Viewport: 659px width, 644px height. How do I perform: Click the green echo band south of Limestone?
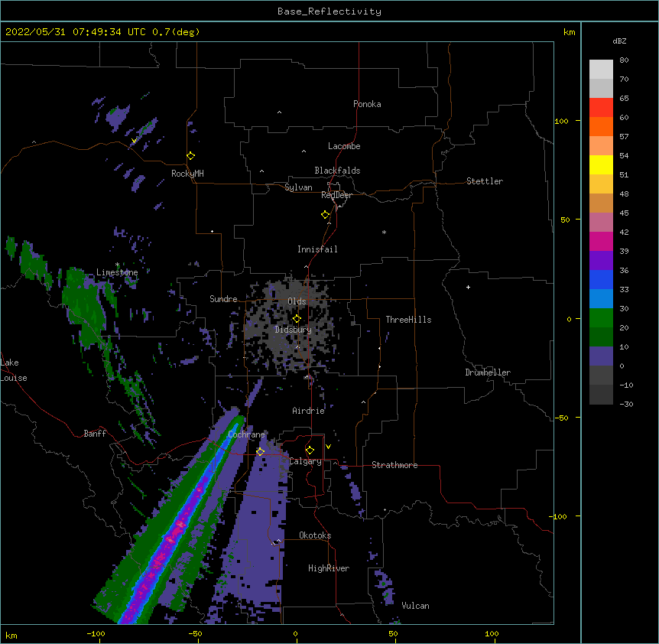(x=86, y=307)
